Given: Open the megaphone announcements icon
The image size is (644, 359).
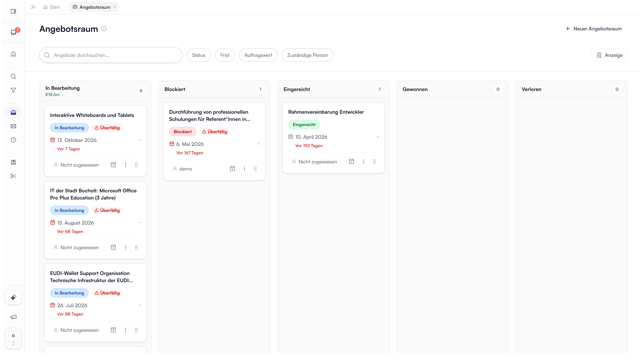Looking at the screenshot, I should [x=13, y=317].
